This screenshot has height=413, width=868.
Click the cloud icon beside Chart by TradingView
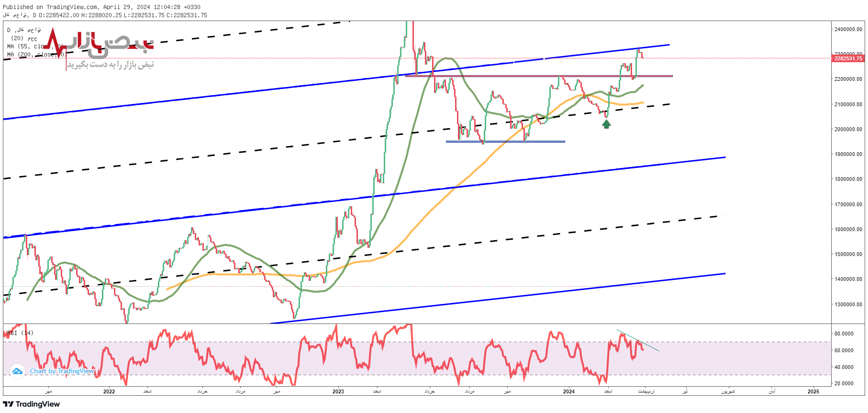pos(17,371)
